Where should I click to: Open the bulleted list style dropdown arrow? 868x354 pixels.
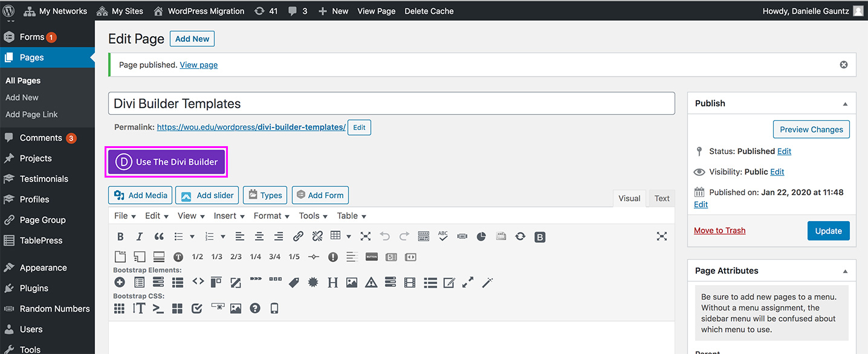pyautogui.click(x=192, y=236)
